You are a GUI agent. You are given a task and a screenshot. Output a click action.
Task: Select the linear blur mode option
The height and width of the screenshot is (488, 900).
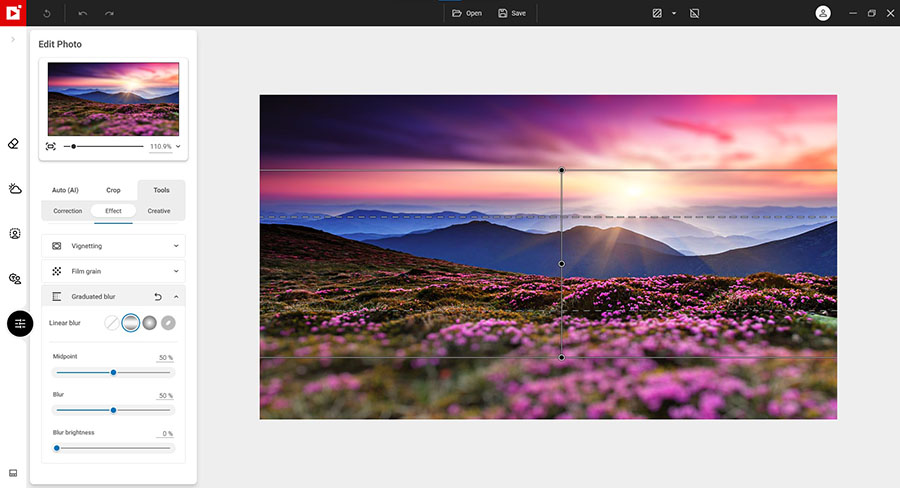(130, 322)
